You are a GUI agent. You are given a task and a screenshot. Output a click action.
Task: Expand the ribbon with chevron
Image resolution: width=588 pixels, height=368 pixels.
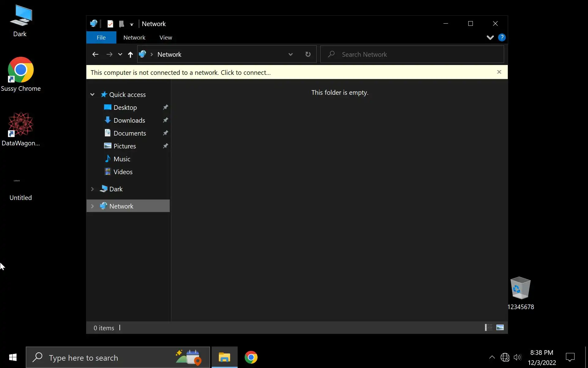[490, 37]
